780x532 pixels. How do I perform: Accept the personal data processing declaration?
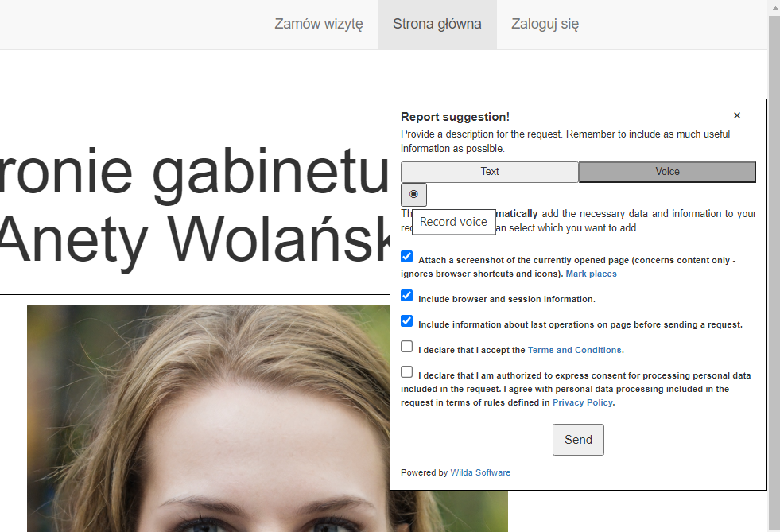(406, 371)
